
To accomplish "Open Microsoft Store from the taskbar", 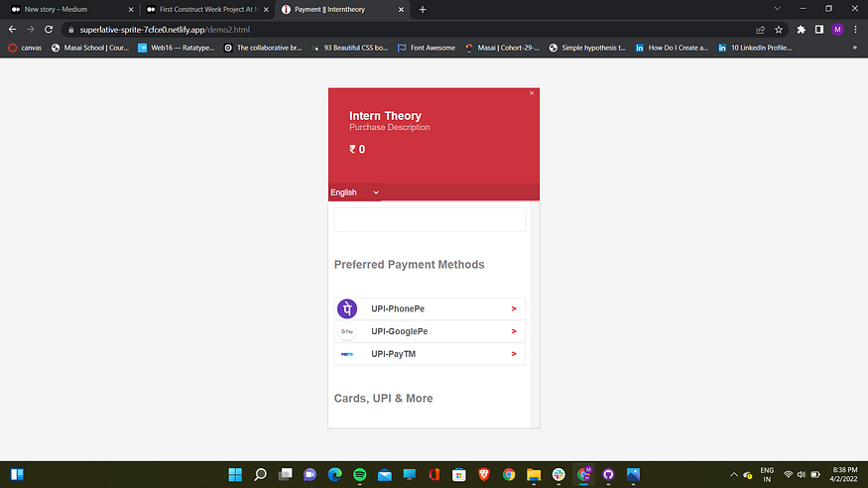I will pos(459,475).
